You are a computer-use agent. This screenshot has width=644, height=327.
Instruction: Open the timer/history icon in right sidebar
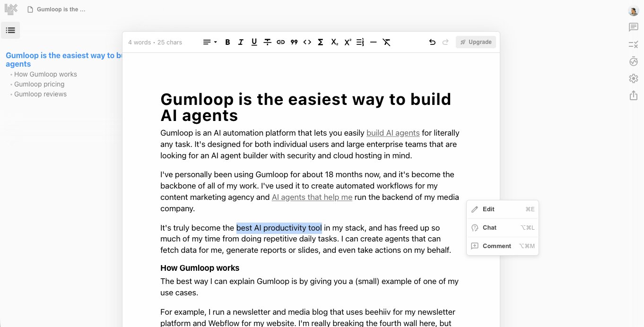(634, 61)
